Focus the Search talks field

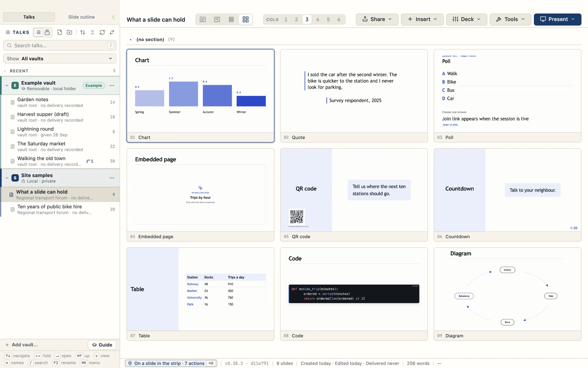coord(60,45)
